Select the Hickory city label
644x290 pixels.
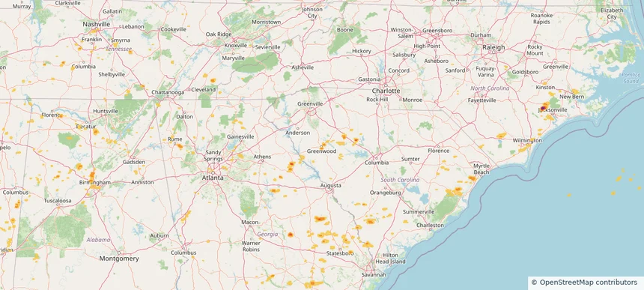point(362,51)
